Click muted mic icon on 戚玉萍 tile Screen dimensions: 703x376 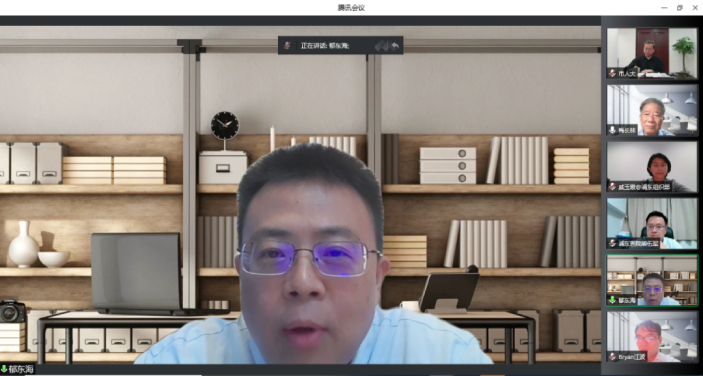point(612,186)
